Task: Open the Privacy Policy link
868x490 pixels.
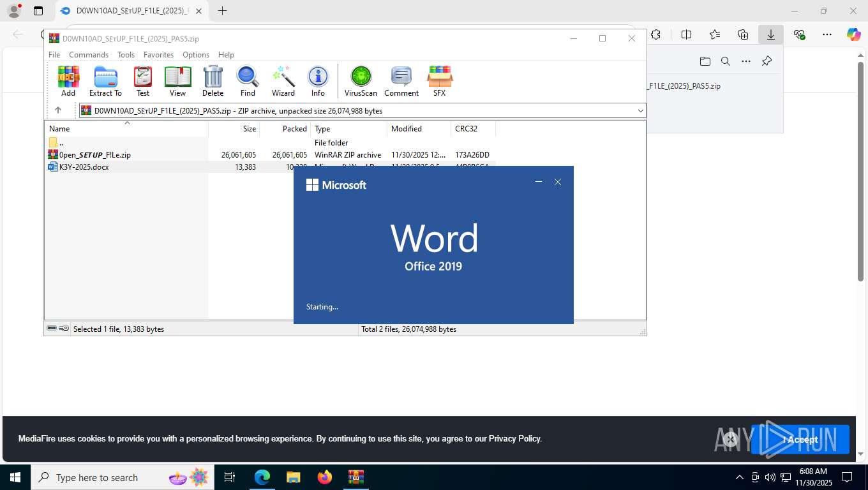Action: click(514, 439)
